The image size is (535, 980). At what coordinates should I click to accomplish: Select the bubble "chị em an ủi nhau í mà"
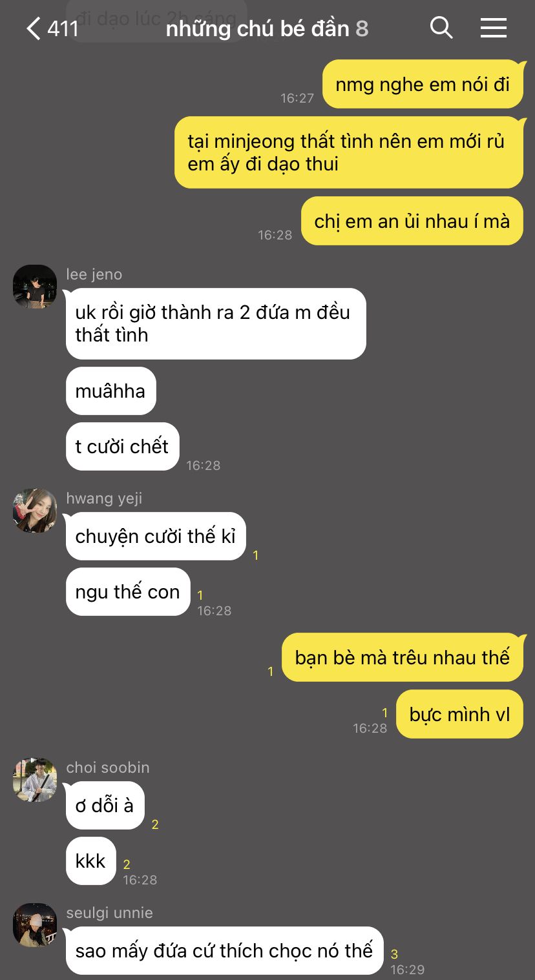pos(412,221)
